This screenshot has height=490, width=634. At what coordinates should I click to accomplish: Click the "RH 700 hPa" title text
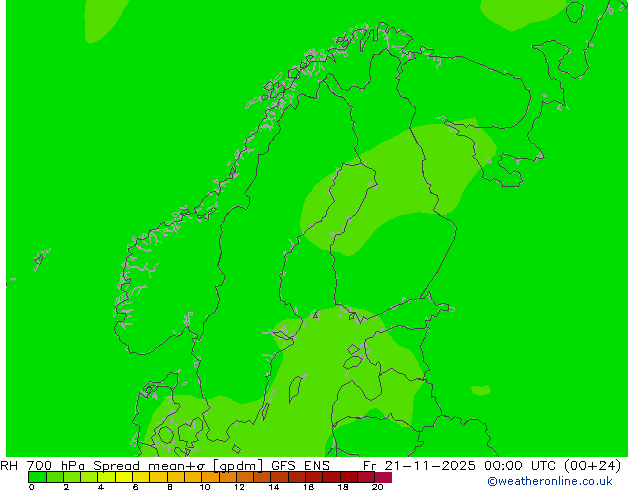click(42, 466)
